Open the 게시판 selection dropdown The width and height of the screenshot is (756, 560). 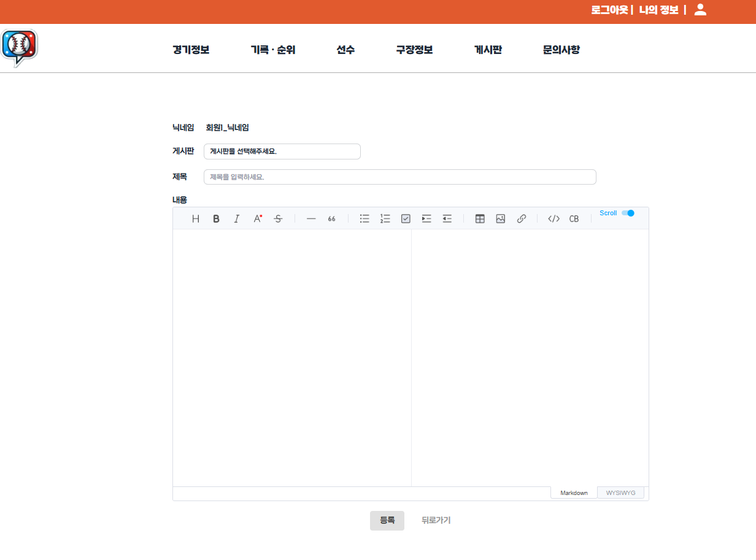pyautogui.click(x=282, y=152)
